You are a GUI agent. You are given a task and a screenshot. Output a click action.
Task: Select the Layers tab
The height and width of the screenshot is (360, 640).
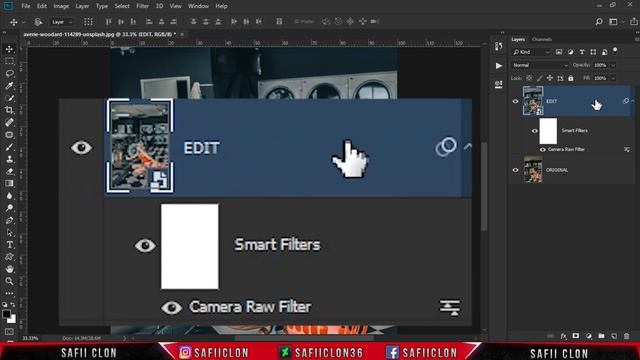518,40
